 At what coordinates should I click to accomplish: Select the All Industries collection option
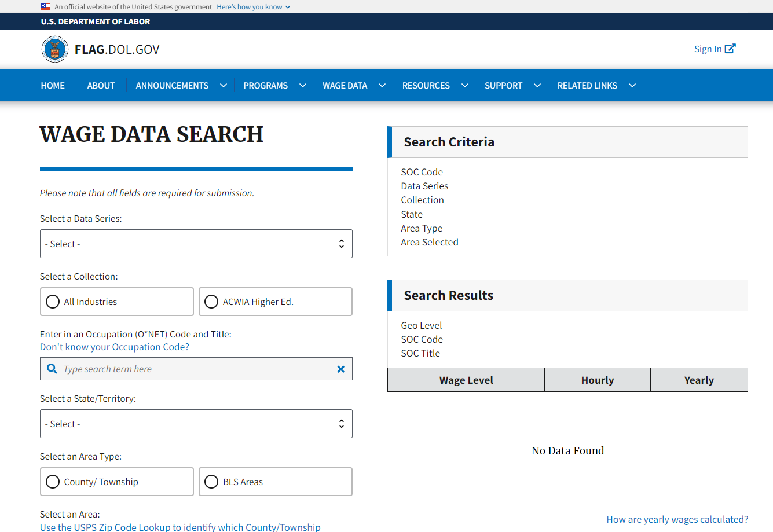(117, 302)
